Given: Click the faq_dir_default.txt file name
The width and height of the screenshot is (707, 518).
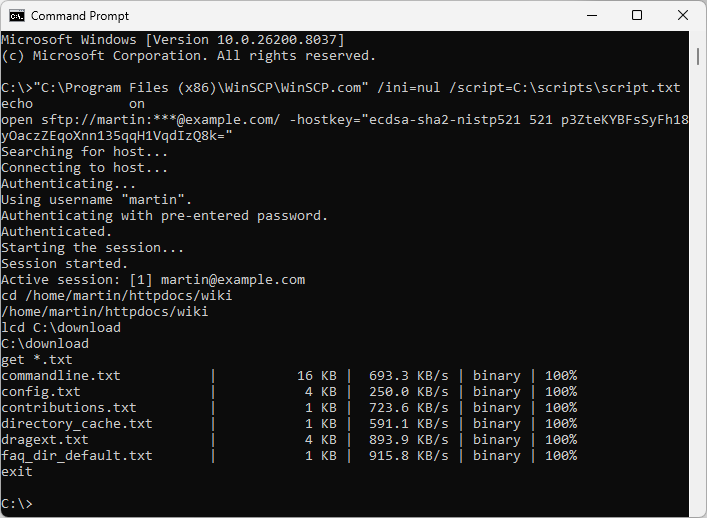Looking at the screenshot, I should click(x=77, y=456).
